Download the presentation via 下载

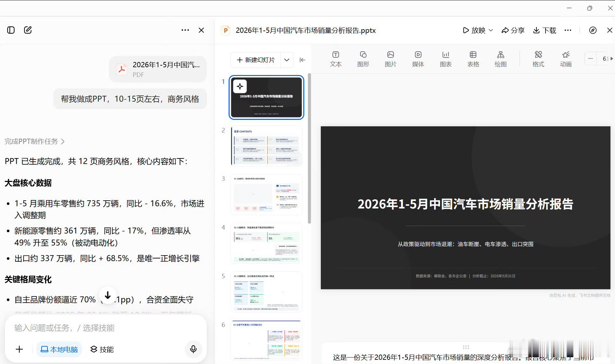tap(545, 31)
